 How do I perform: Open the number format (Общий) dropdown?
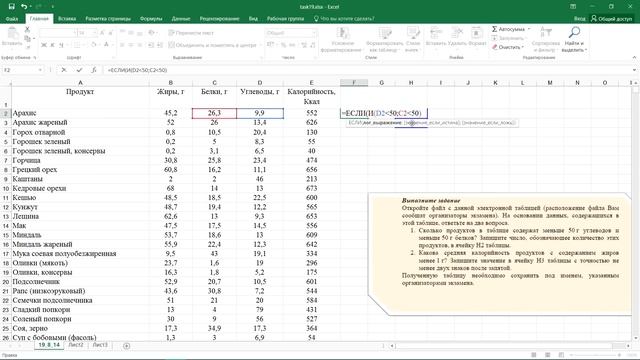pyautogui.click(x=314, y=33)
